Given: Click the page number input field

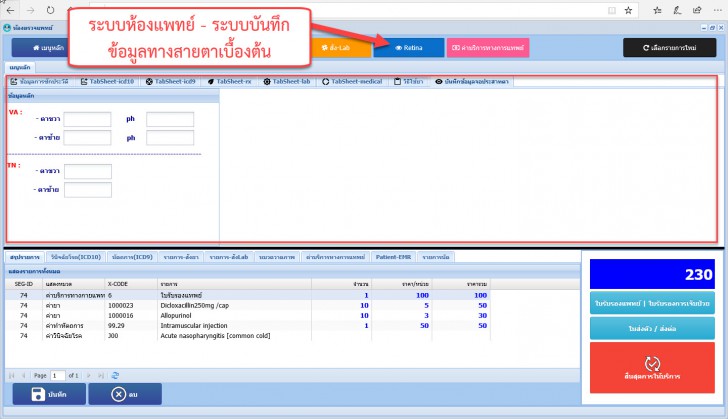Looking at the screenshot, I should coord(57,375).
